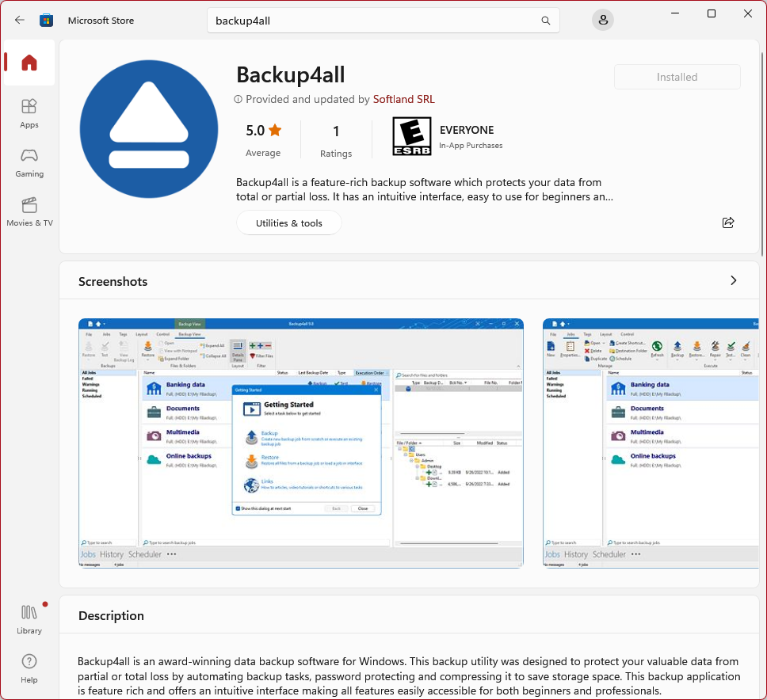767x700 pixels.
Task: Open the Gaming section
Action: (29, 163)
